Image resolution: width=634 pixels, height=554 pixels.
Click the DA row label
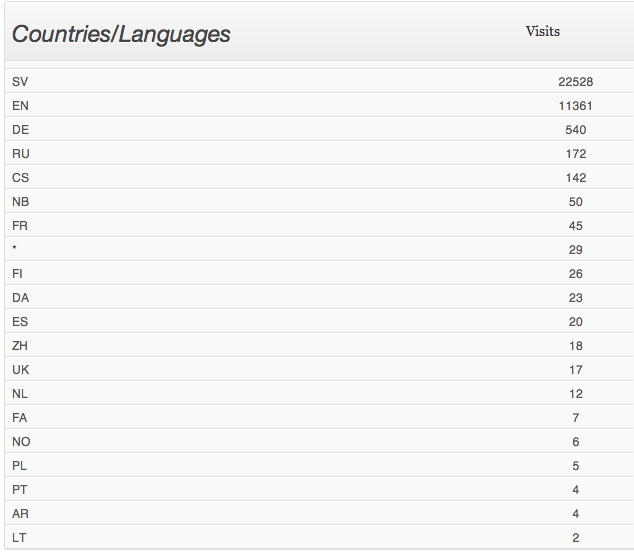click(21, 297)
